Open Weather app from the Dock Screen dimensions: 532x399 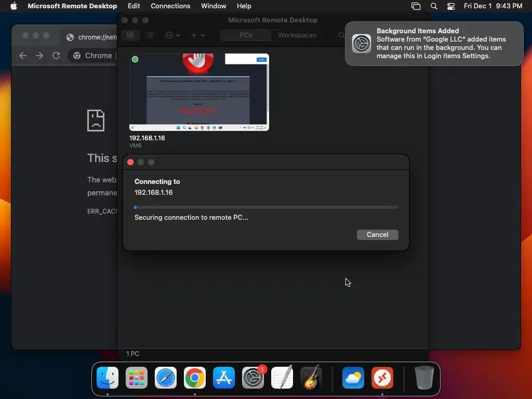[x=353, y=378]
